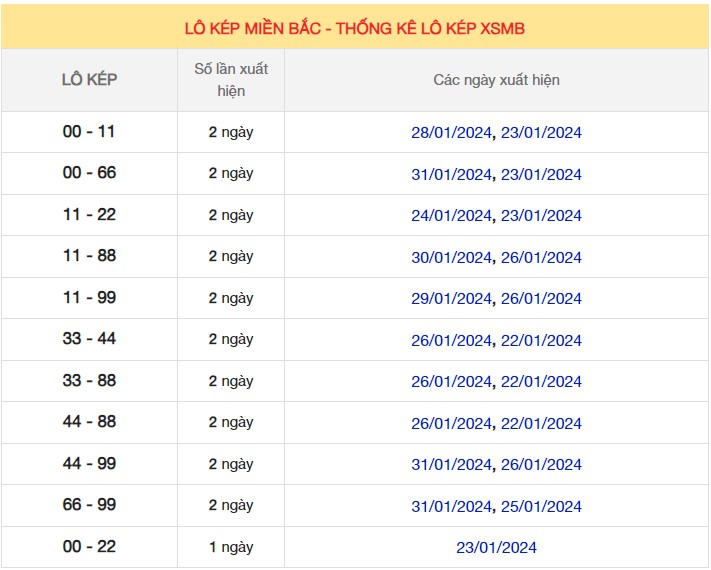Click 28/01/2024 date in the 00 - 11 row
711x570 pixels.
coord(452,133)
